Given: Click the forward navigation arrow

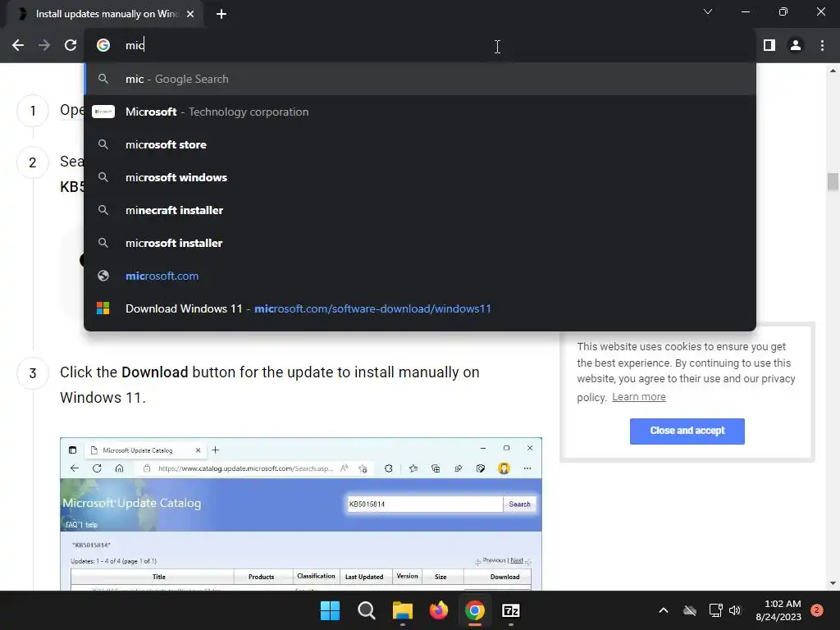Looking at the screenshot, I should click(44, 45).
